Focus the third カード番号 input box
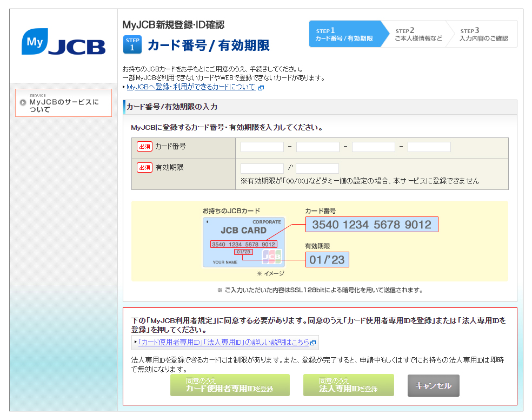Screen dimensions: 532x420 click(x=373, y=147)
